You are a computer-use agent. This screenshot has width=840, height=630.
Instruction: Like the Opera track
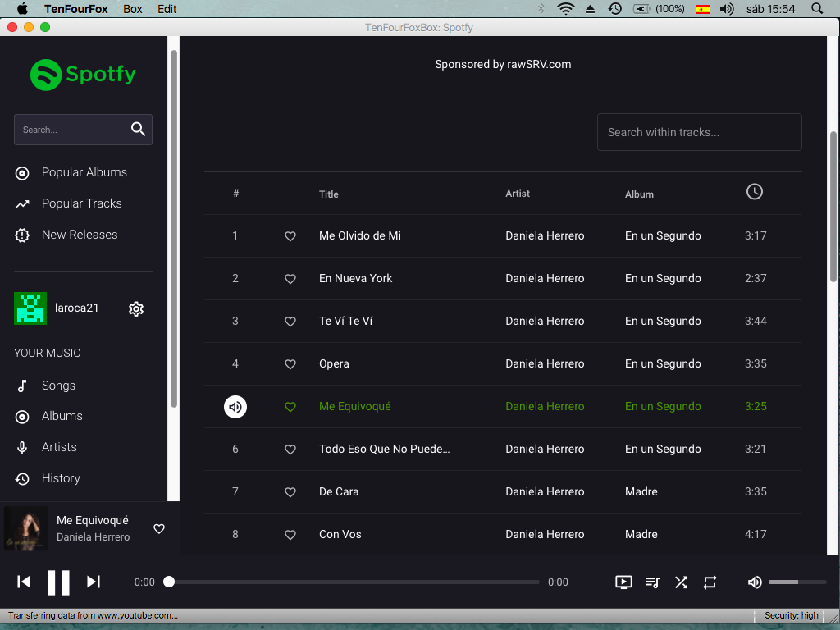coord(290,364)
